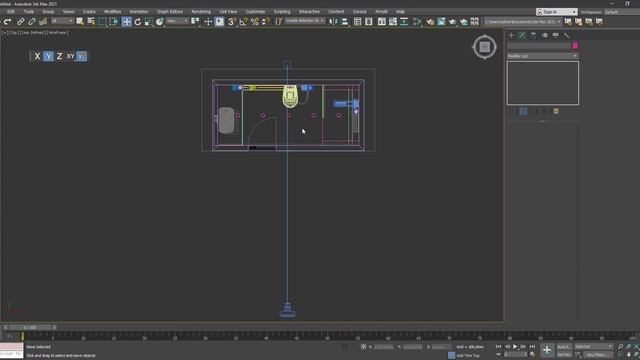Activate the Select and Move tool
Viewport: 640px width, 360px height.
(127, 22)
